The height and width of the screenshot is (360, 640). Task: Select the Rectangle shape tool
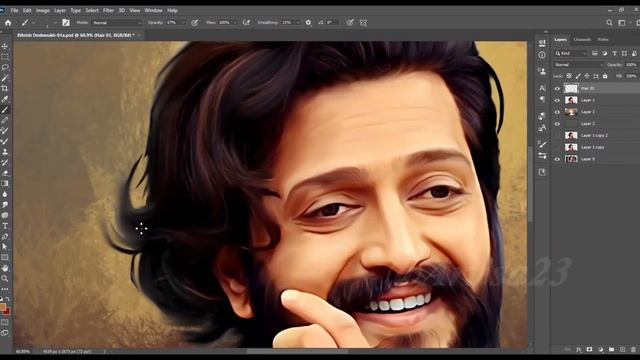coord(5,258)
